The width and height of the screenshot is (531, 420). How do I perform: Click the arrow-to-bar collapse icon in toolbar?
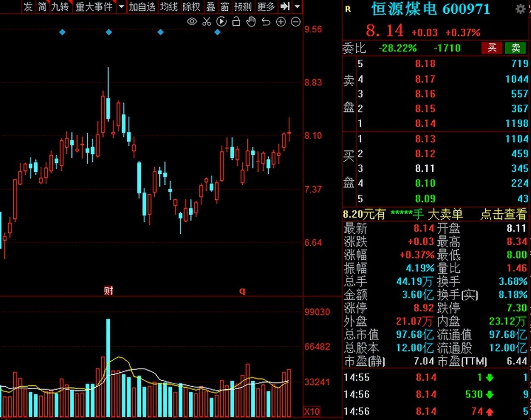[285, 7]
